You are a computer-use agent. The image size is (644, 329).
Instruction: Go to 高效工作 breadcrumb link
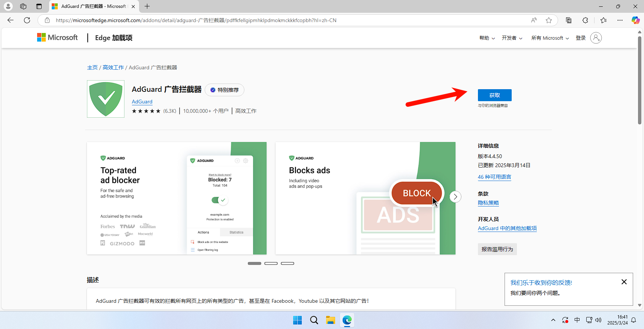coord(113,67)
